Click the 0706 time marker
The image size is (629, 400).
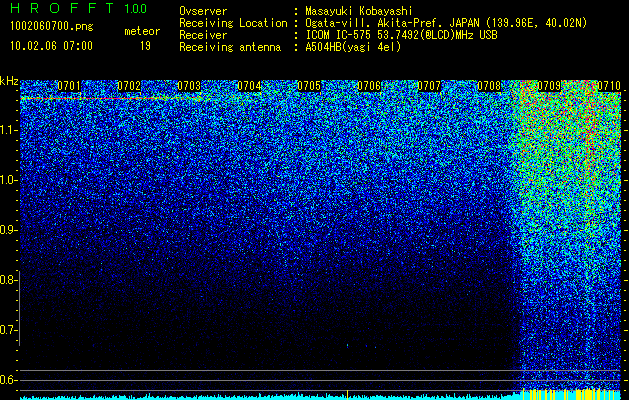point(369,86)
